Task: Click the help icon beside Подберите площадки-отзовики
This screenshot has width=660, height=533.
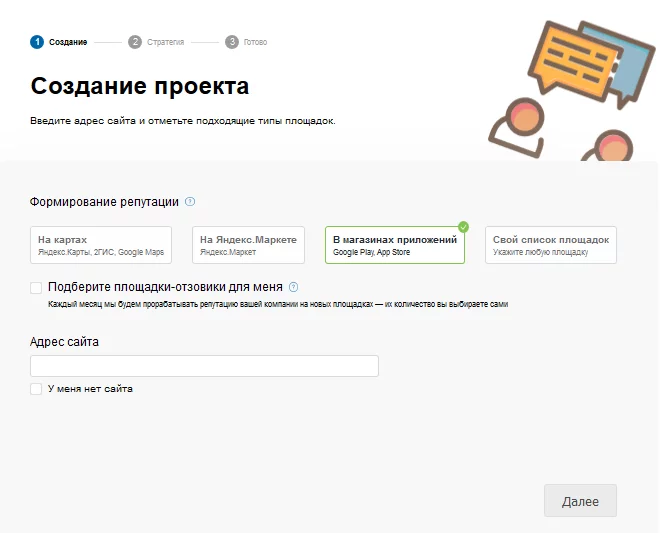Action: point(293,287)
